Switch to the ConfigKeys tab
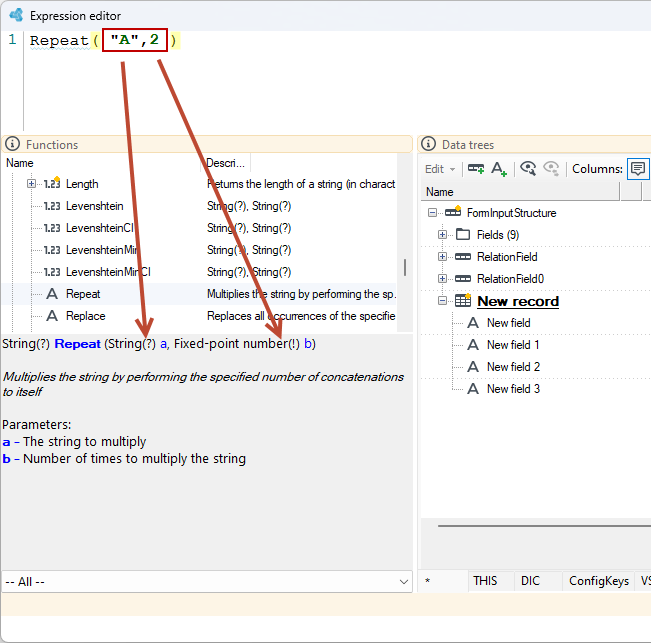651x643 pixels. click(599, 580)
